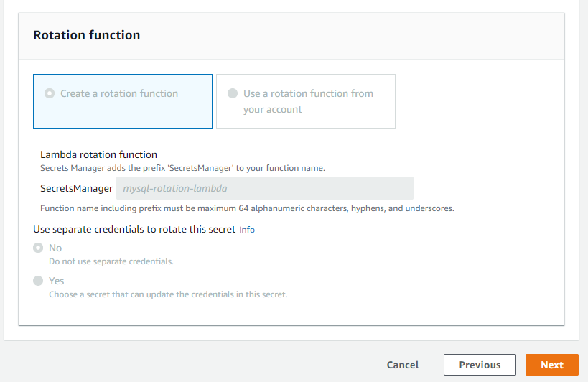Click the 'Do not use separate credentials' description

(x=111, y=261)
